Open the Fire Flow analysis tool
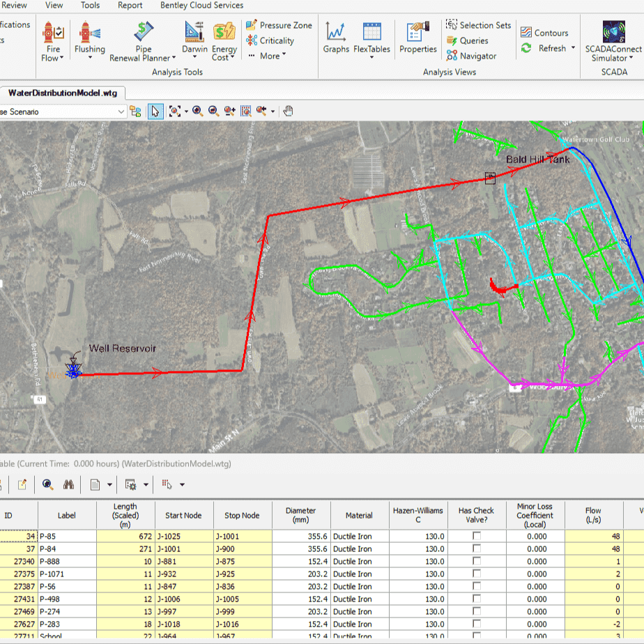This screenshot has height=644, width=644. [53, 41]
